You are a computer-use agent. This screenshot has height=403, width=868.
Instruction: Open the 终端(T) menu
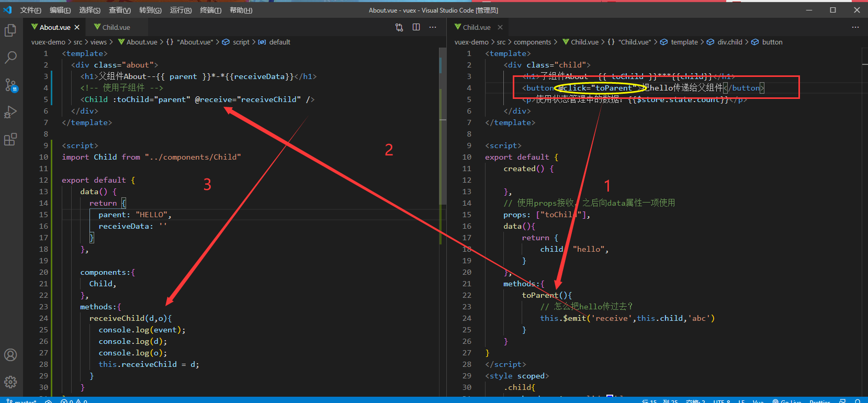pyautogui.click(x=211, y=10)
